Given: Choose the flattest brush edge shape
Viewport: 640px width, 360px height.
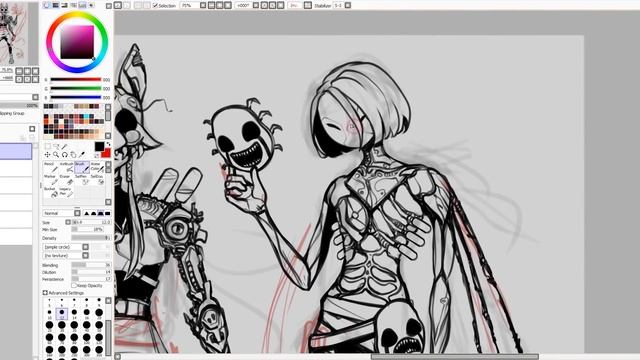Looking at the screenshot, I should (x=107, y=213).
